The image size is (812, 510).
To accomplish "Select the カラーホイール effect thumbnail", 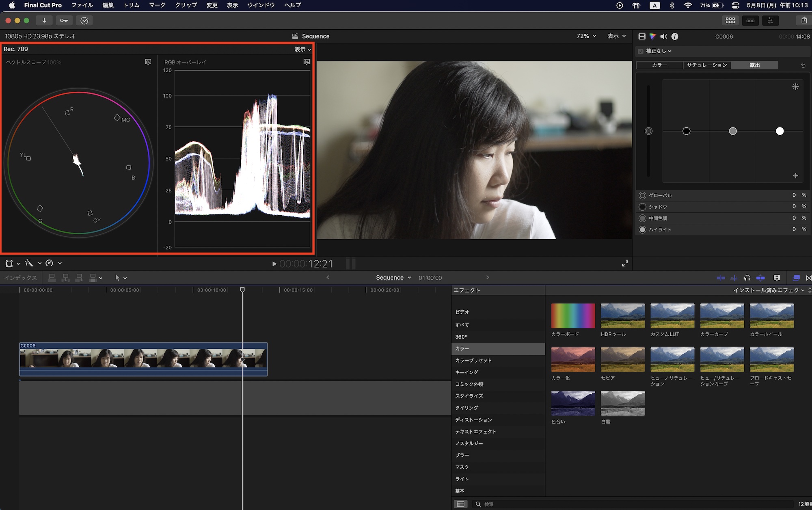I will (771, 316).
